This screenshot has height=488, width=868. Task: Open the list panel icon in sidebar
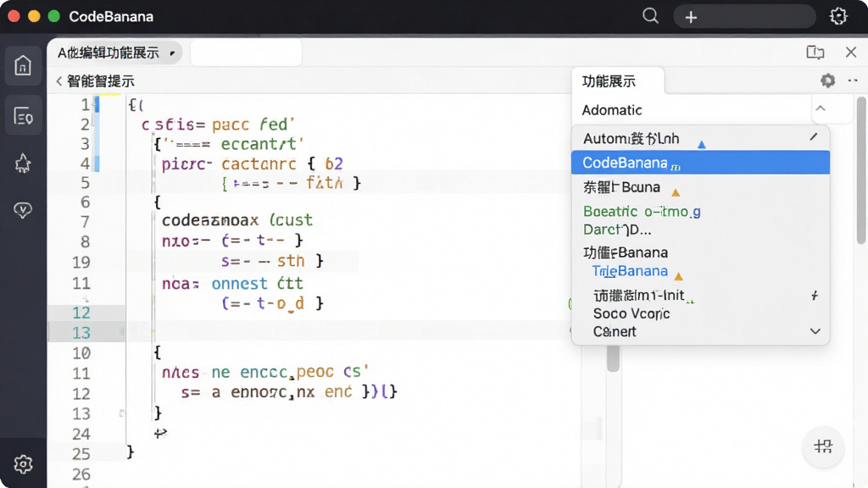[23, 115]
